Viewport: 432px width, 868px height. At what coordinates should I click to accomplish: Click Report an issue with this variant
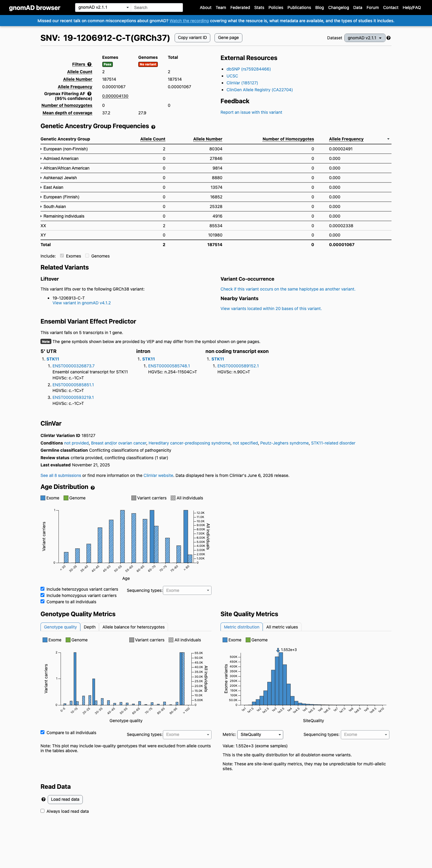click(251, 113)
